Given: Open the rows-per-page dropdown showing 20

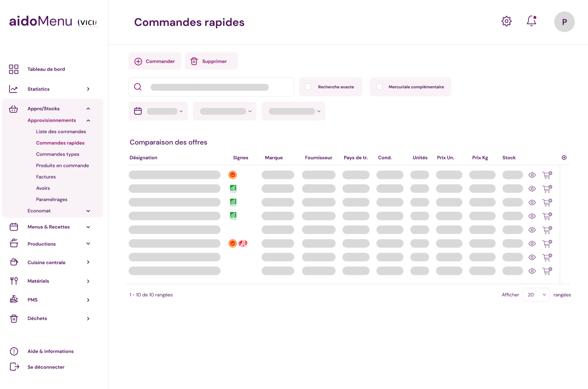Looking at the screenshot, I should [x=536, y=295].
